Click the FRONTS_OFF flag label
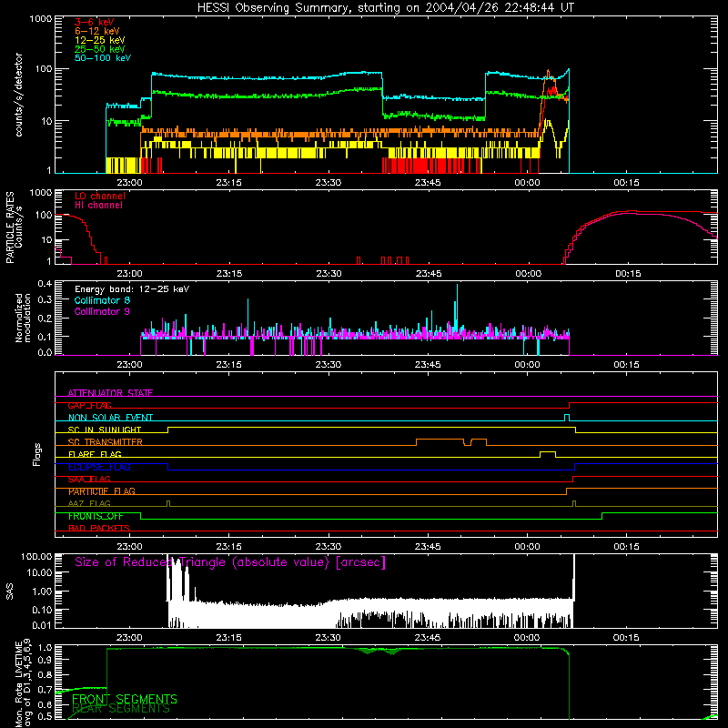 pyautogui.click(x=96, y=516)
